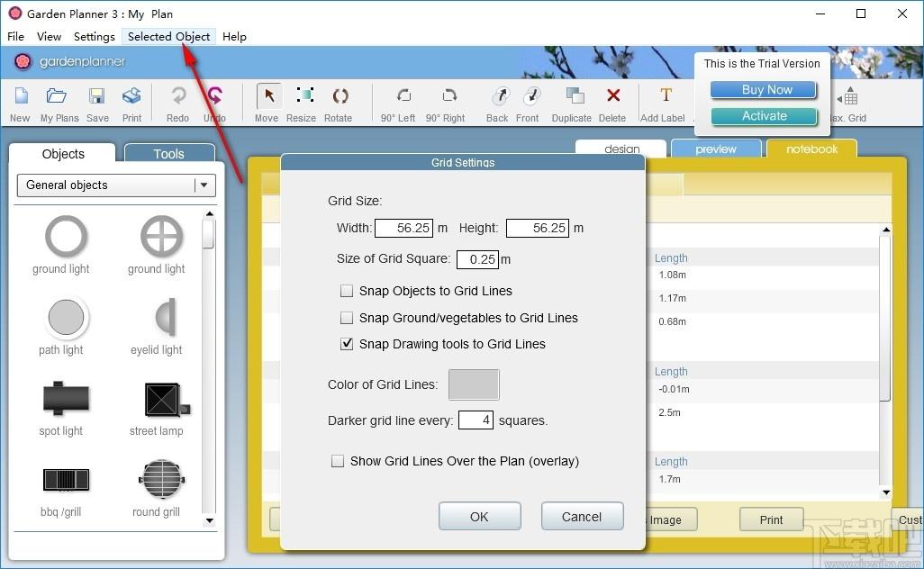The width and height of the screenshot is (924, 569).
Task: Rotate object 90° Right
Action: (449, 95)
